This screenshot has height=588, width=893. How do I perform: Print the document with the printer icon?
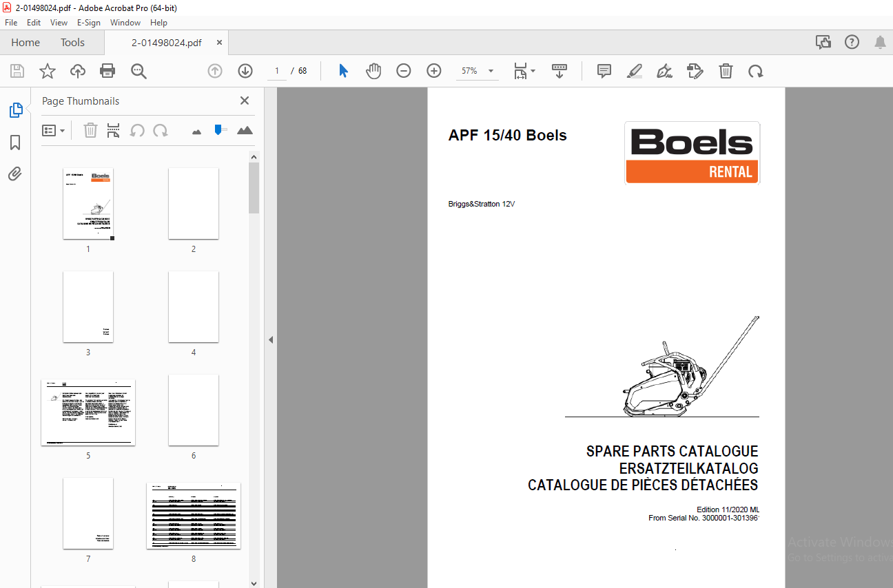107,71
